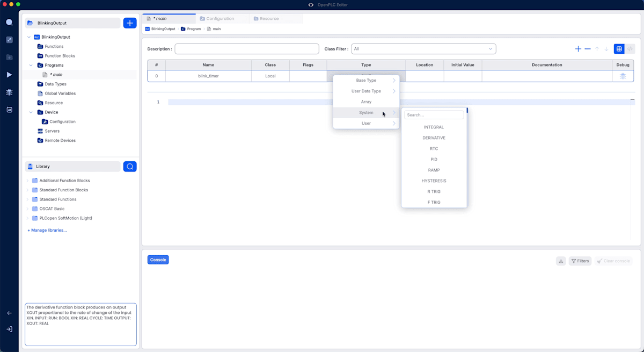Expand PLCopen SoftMotion (Light) library

tap(27, 218)
